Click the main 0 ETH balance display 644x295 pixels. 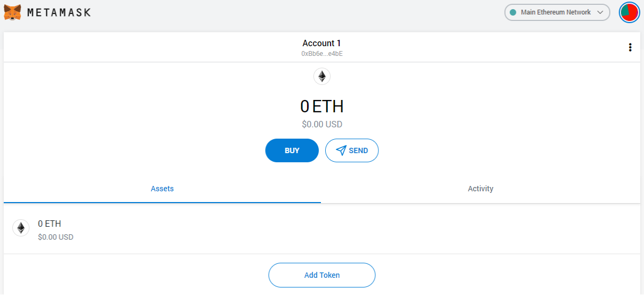click(x=322, y=106)
